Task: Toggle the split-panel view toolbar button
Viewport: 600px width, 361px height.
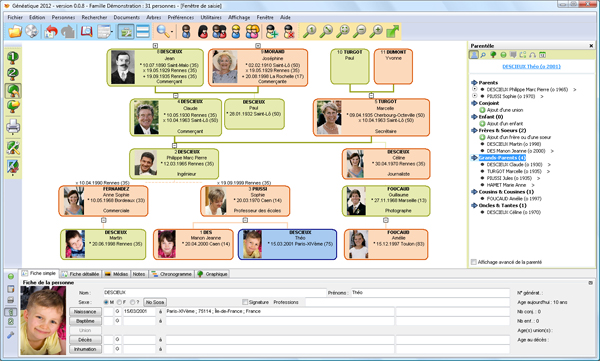Action: [x=126, y=31]
